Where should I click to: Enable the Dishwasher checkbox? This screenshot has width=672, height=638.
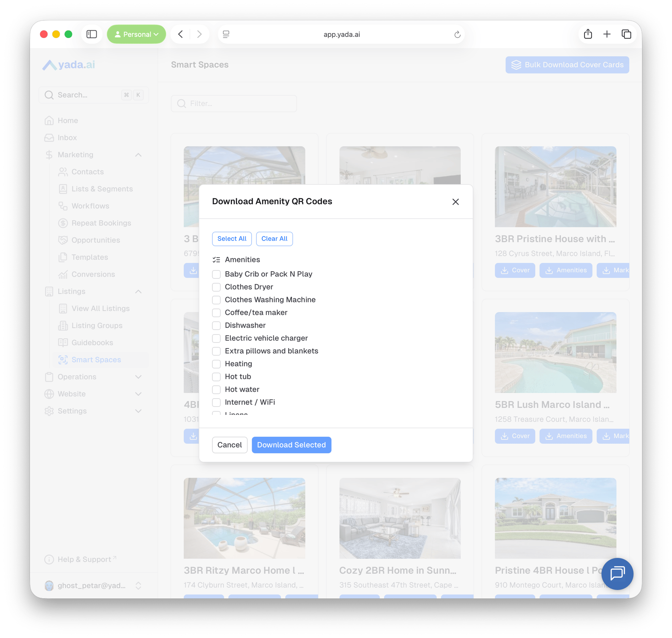tap(216, 326)
